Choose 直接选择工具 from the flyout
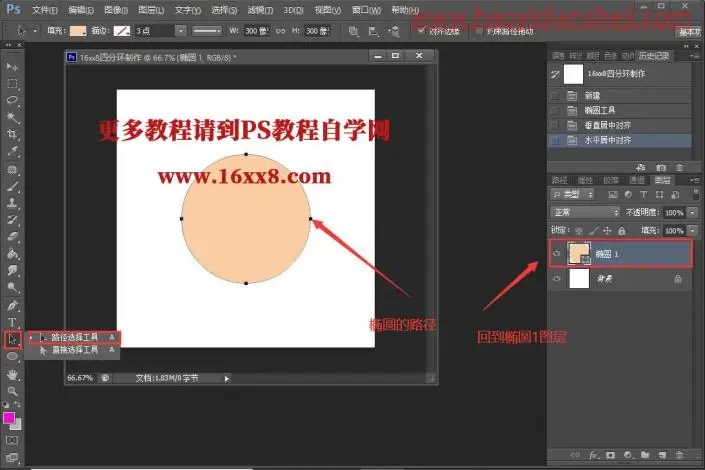This screenshot has width=705, height=470. click(75, 350)
